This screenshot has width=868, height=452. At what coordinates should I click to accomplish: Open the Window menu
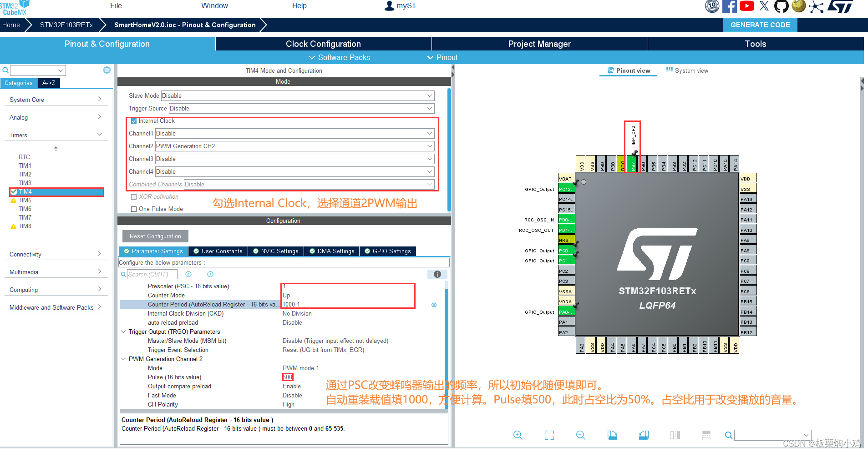coord(214,5)
